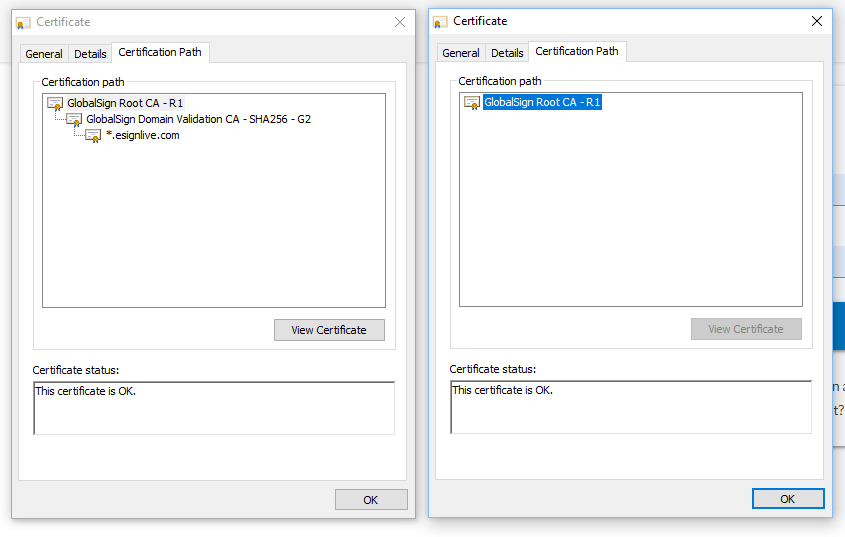Click the certificate icon beside *.esignlive.com
The image size is (845, 537).
[x=93, y=136]
